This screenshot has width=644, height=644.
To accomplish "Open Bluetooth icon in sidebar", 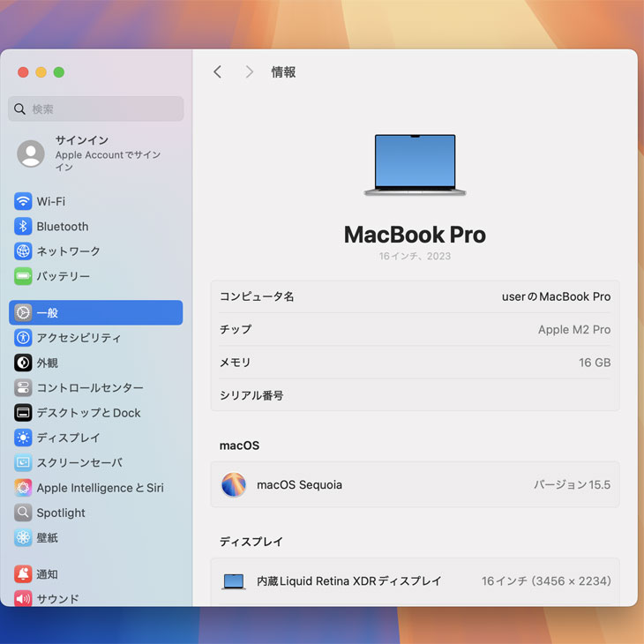I will [23, 227].
